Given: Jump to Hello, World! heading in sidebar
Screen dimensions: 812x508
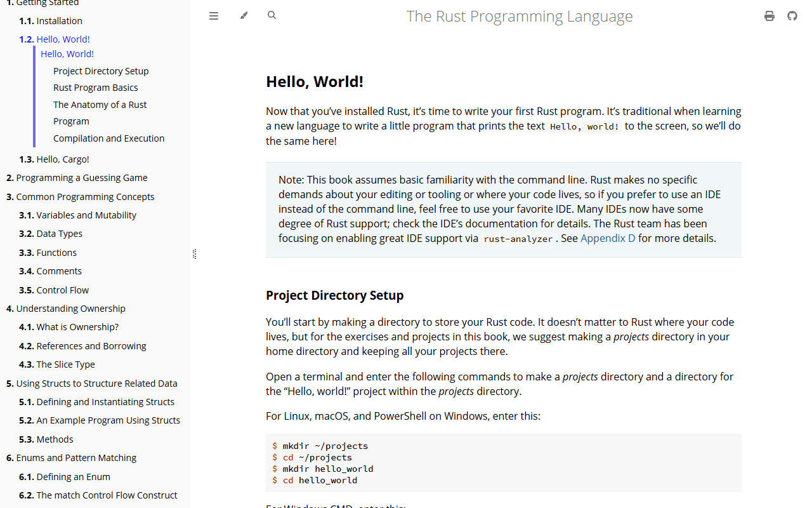Looking at the screenshot, I should pos(67,54).
